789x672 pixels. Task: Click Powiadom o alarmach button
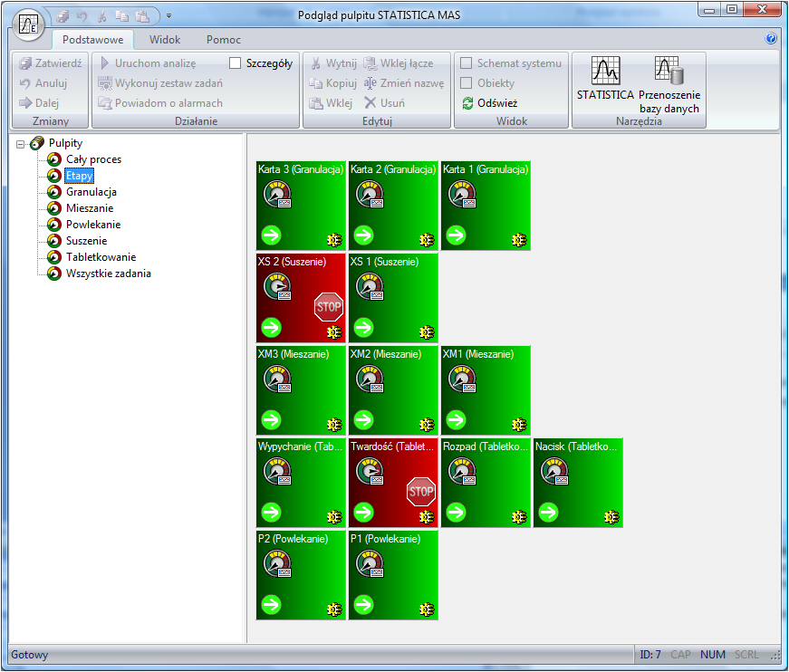tap(160, 103)
